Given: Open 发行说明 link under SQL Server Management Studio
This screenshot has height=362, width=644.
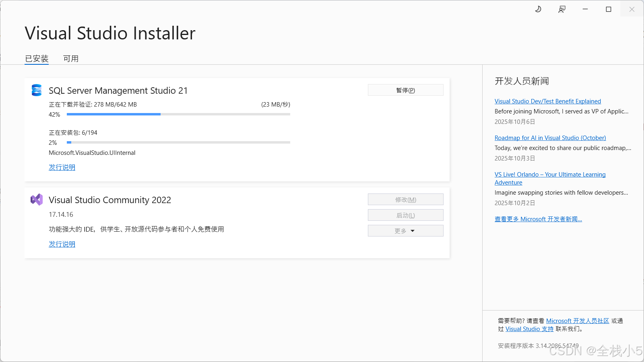Looking at the screenshot, I should (x=62, y=167).
